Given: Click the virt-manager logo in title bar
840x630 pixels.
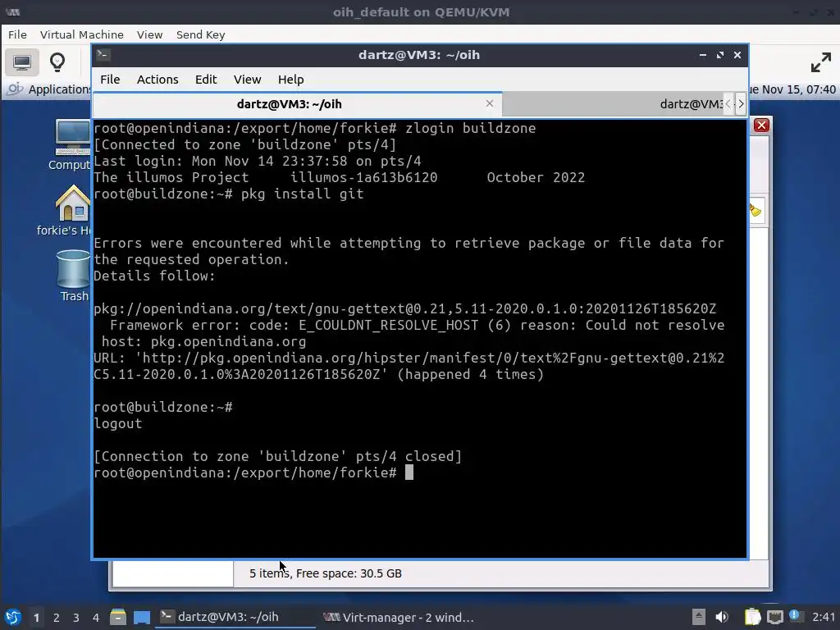Looking at the screenshot, I should pos(13,11).
